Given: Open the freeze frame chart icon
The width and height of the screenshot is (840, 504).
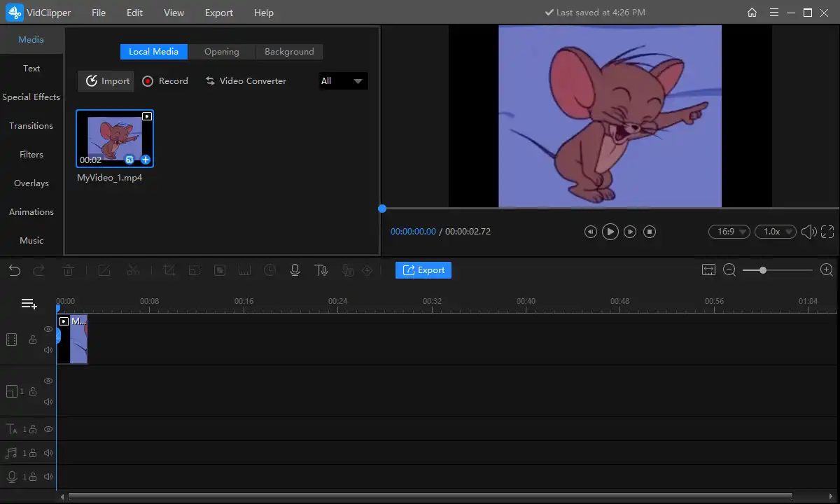Looking at the screenshot, I should click(x=244, y=270).
